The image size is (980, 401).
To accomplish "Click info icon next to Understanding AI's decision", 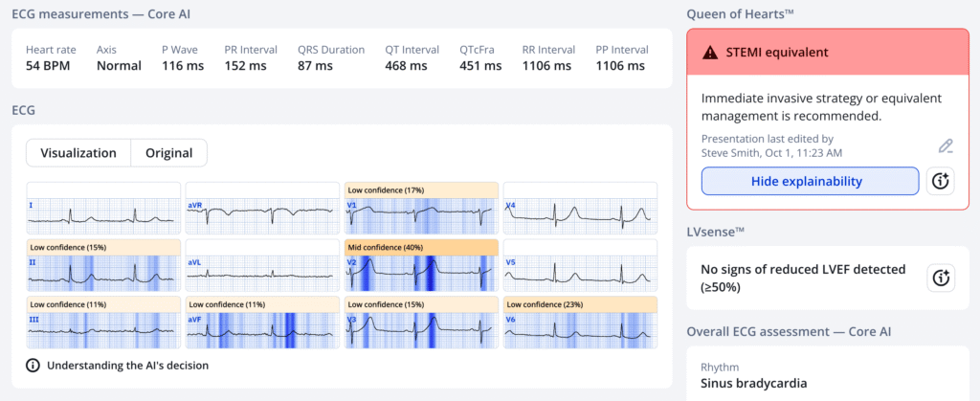I will tap(33, 365).
